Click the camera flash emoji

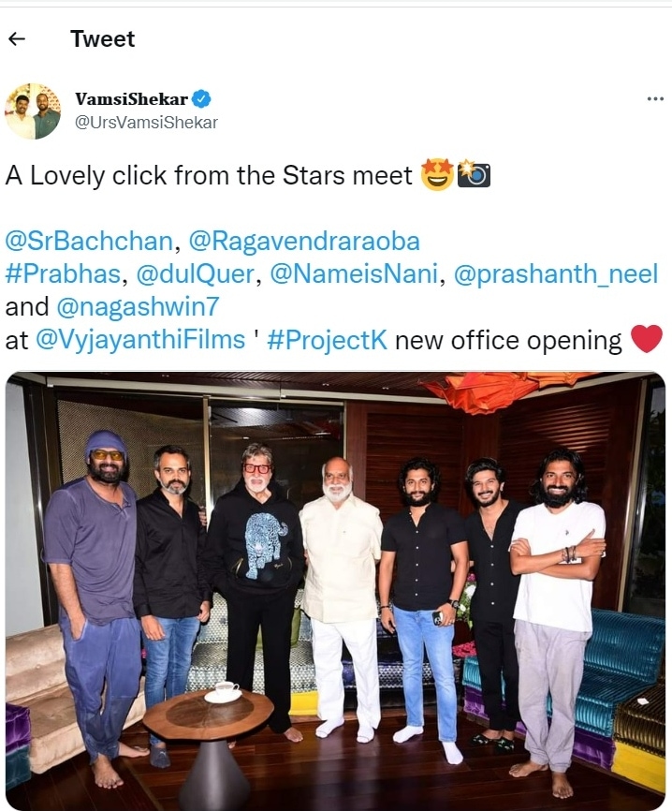coord(474,175)
